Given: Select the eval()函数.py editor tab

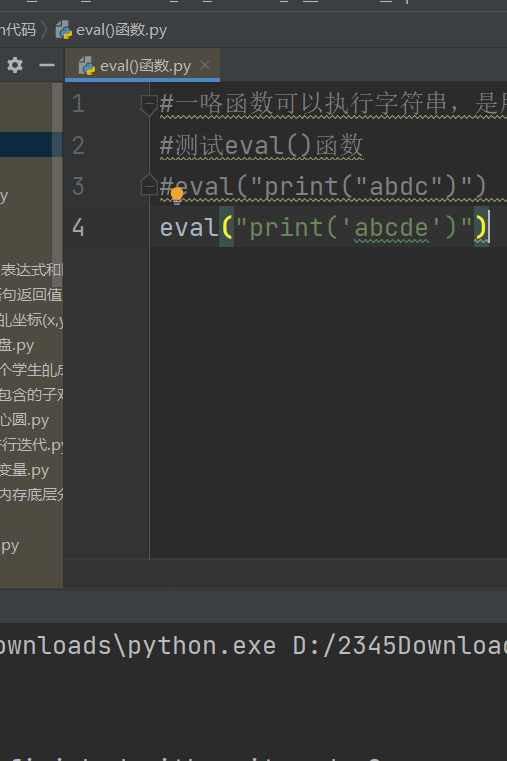Looking at the screenshot, I should pyautogui.click(x=142, y=65).
